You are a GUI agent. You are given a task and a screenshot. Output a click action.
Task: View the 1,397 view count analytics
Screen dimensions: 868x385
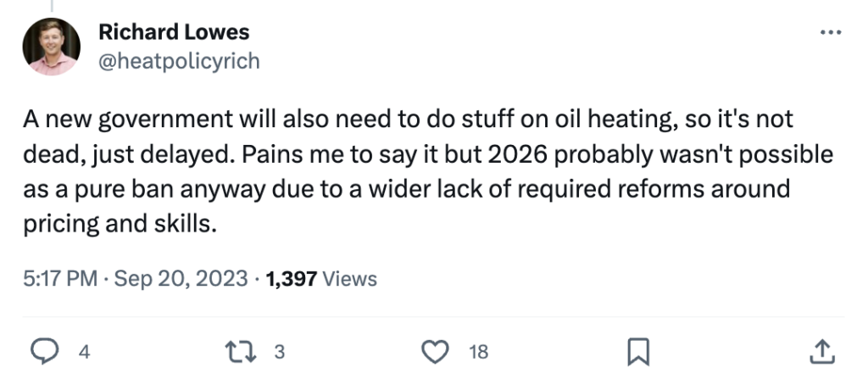click(x=291, y=278)
